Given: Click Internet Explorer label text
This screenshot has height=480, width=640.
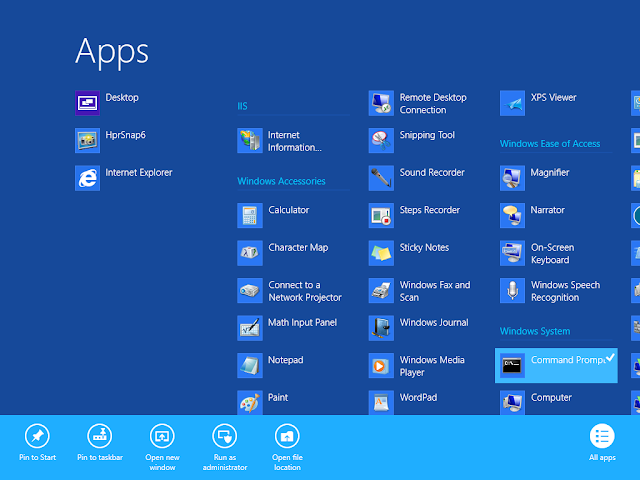Looking at the screenshot, I should (139, 173).
